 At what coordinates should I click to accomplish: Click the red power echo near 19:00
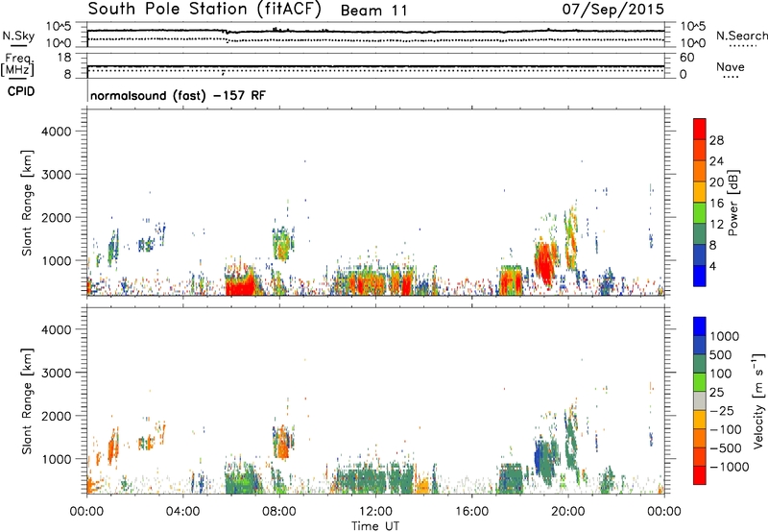click(x=543, y=263)
